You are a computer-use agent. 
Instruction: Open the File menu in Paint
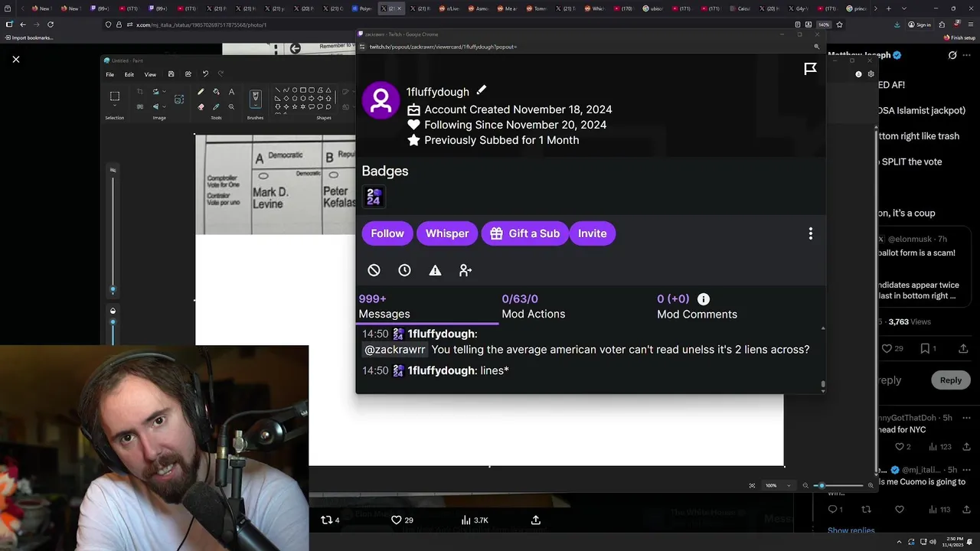[x=110, y=74]
